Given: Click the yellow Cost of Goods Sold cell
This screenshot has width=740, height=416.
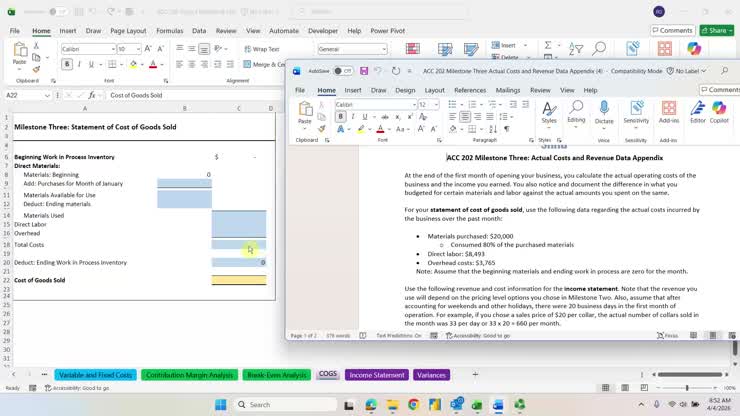Looking at the screenshot, I should pyautogui.click(x=239, y=280).
